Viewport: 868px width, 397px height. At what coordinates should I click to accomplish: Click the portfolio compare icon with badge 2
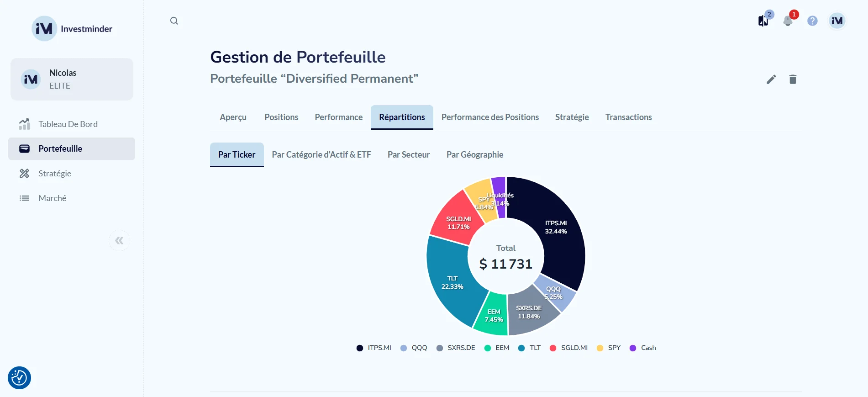point(763,21)
